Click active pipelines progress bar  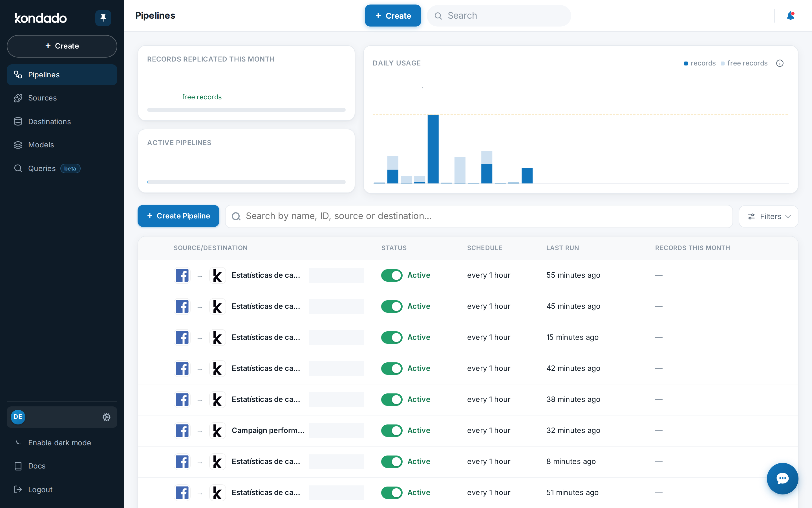(246, 182)
